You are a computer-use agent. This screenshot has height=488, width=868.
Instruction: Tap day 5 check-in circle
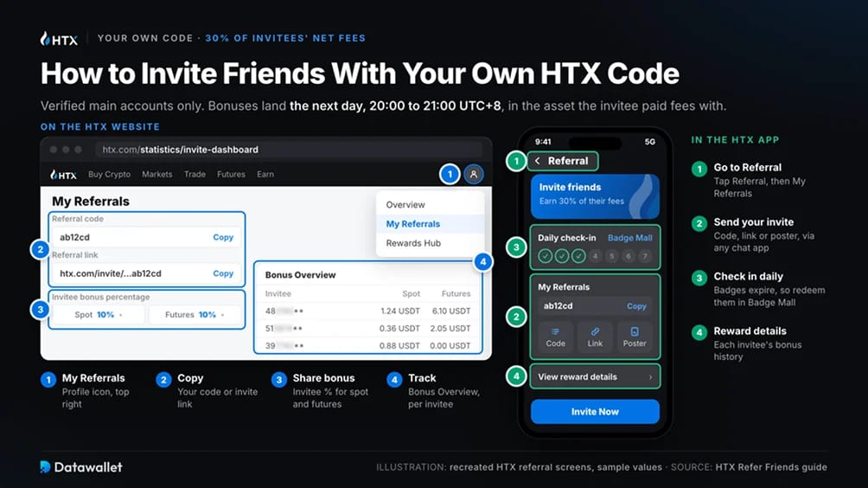(x=612, y=256)
